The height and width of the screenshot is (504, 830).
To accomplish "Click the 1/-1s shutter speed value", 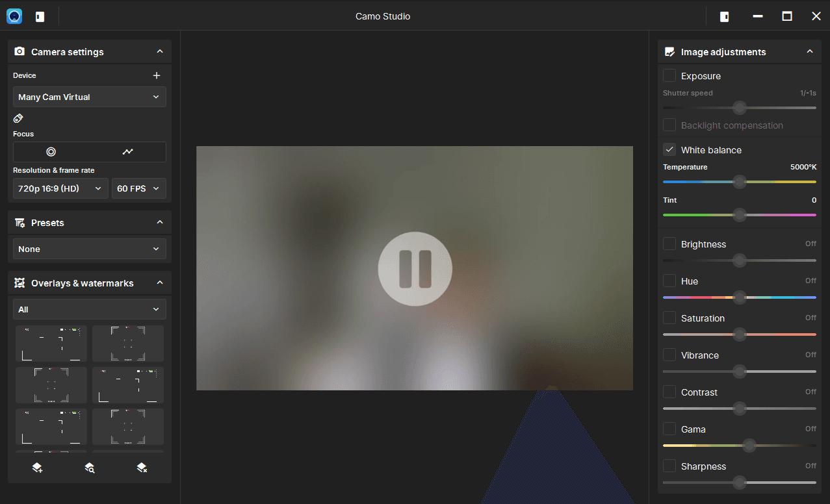I will (x=808, y=93).
